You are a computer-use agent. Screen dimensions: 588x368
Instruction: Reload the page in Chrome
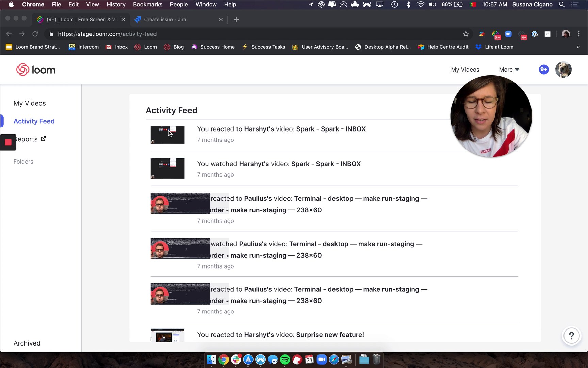pyautogui.click(x=35, y=34)
